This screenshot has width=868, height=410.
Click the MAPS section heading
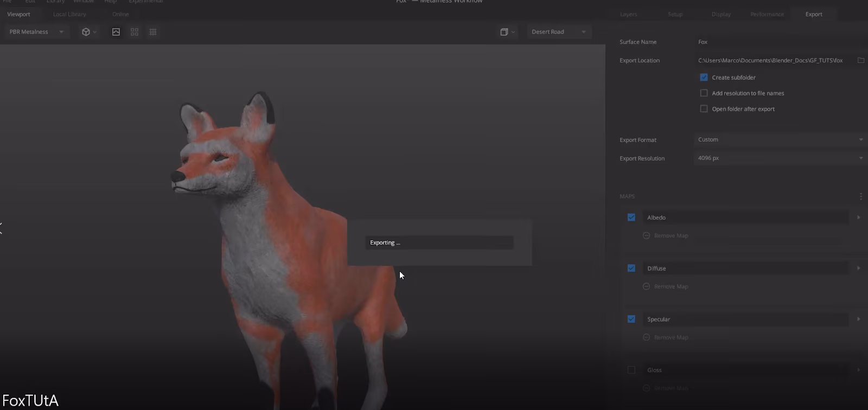pos(627,196)
